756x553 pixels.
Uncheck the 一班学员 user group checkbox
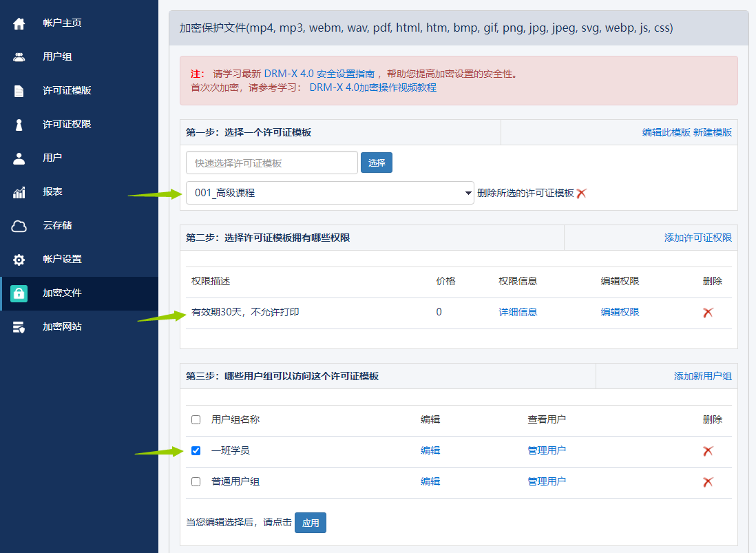point(196,450)
